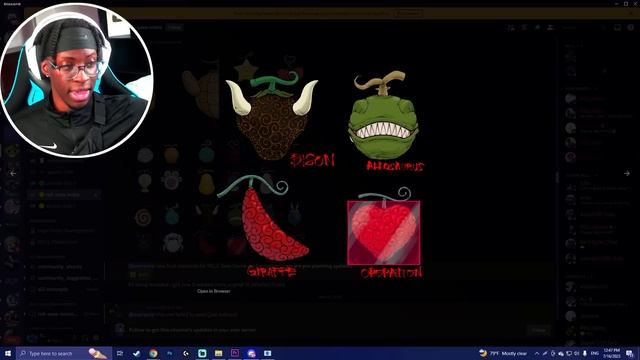Open OneDrive cloud icon in system tray
Screen dimensions: 640x360
[561, 353]
